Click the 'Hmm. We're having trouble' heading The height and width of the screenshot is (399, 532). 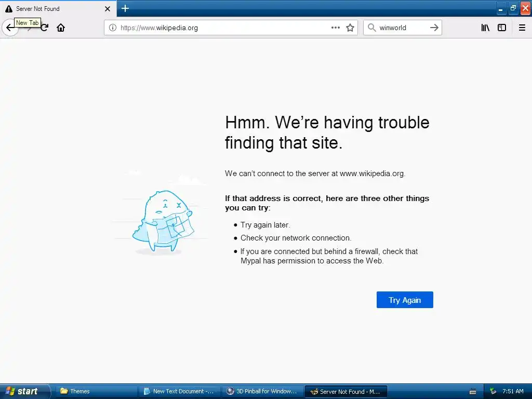pyautogui.click(x=327, y=132)
